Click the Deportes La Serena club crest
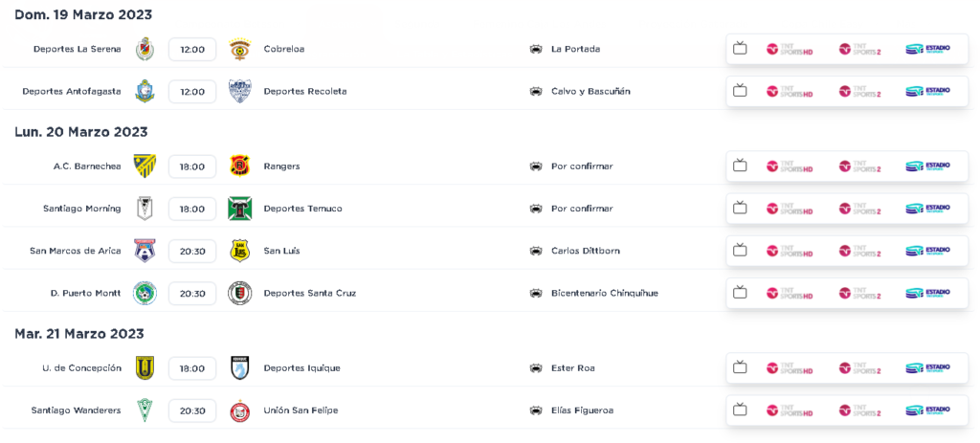The height and width of the screenshot is (443, 980). (145, 49)
